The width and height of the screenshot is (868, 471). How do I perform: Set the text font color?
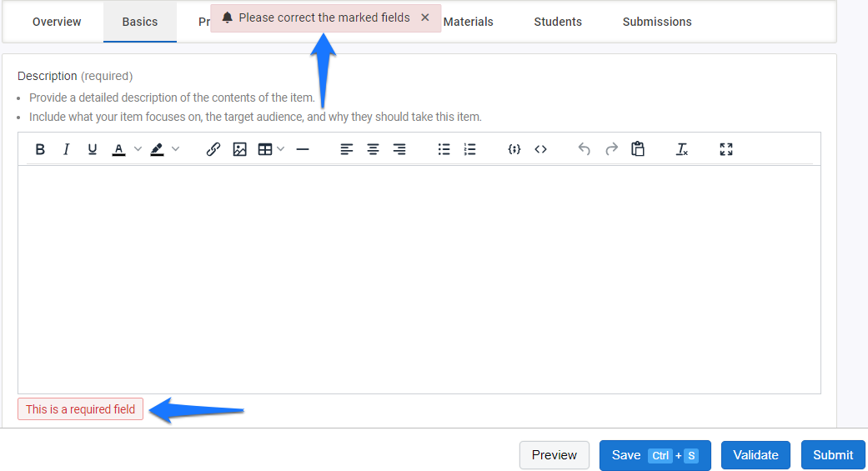tap(118, 149)
